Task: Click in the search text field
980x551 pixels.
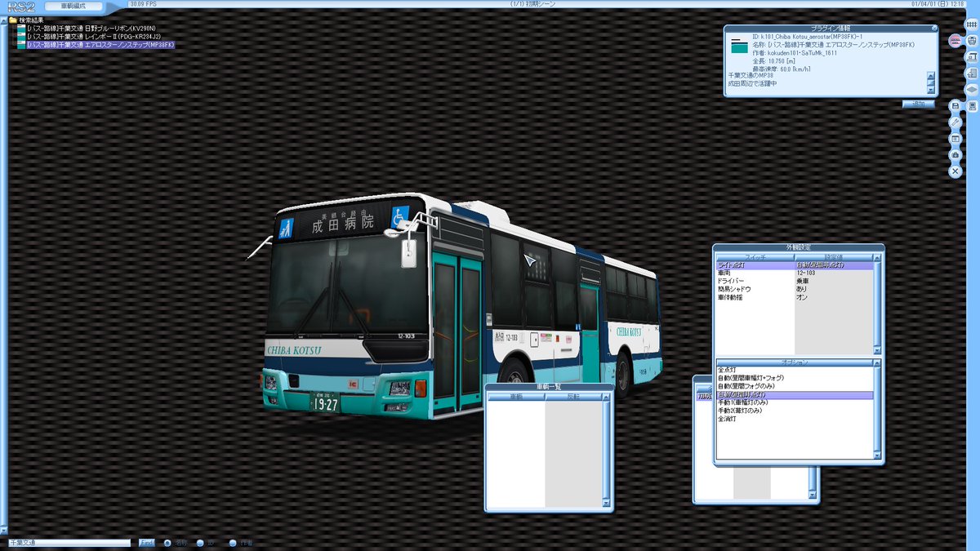Action: 69,543
